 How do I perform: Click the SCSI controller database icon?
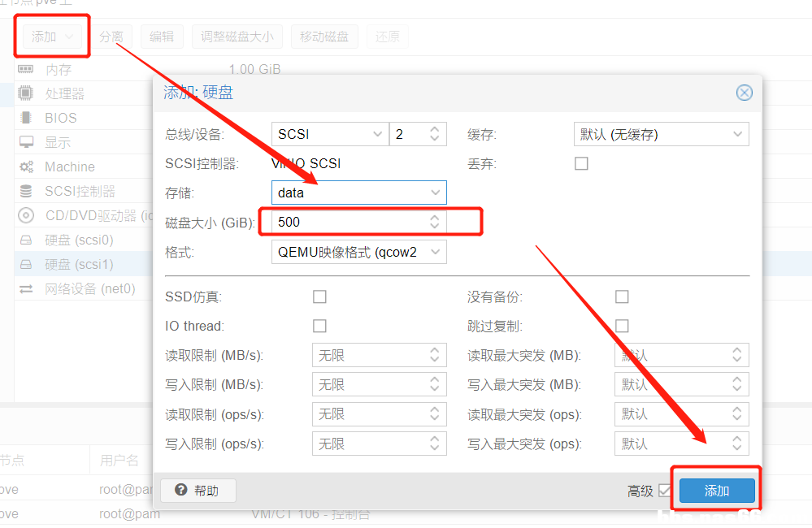coord(26,191)
